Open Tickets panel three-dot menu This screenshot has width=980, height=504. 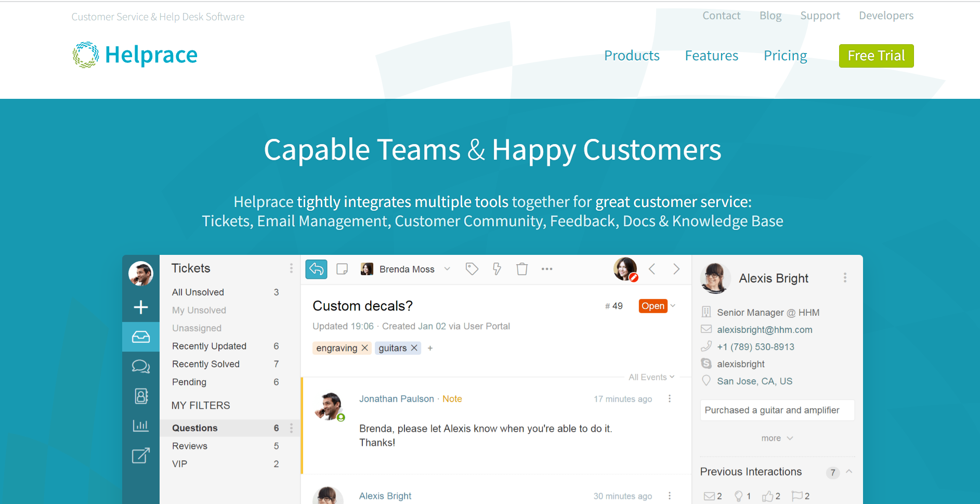coord(291,268)
